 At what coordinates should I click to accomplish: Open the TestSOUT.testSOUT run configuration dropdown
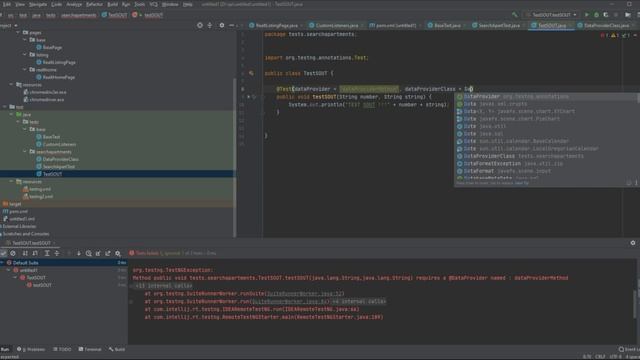click(x=551, y=15)
